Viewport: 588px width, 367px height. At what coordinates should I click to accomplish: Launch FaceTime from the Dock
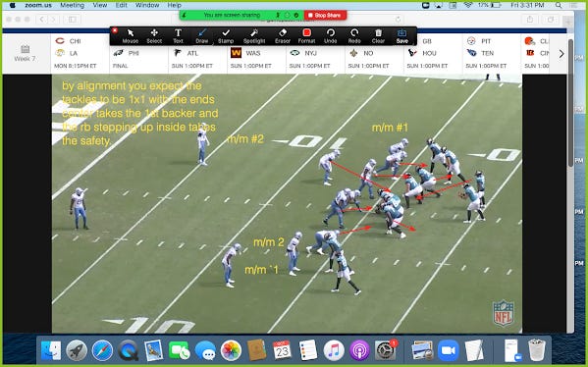pyautogui.click(x=180, y=350)
